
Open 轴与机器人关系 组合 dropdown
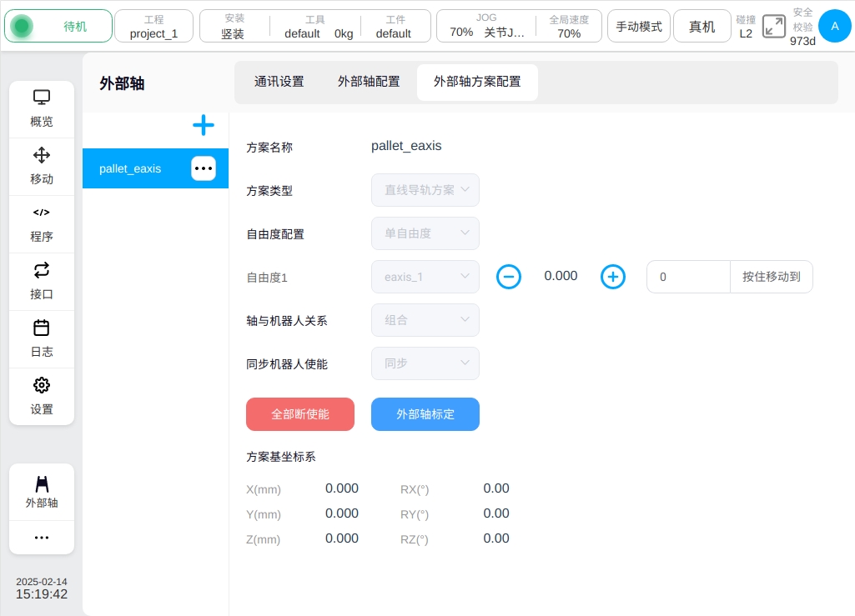tap(425, 320)
